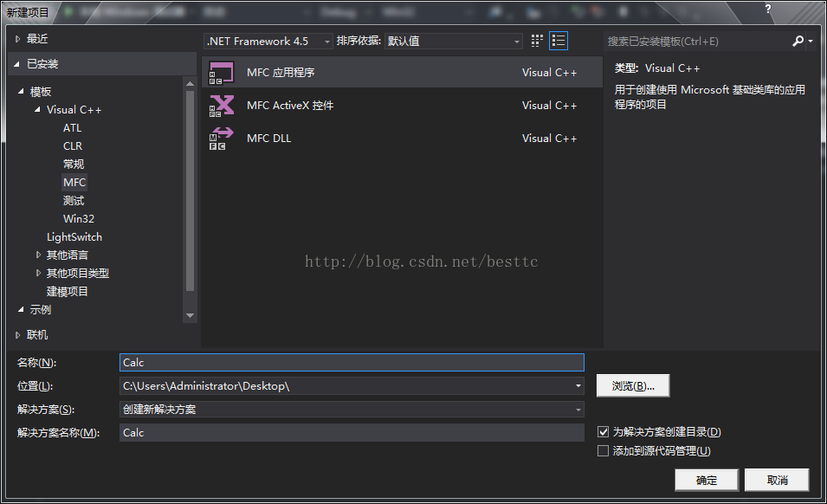Select Win32 in the template tree
This screenshot has height=504, width=827.
(x=79, y=219)
